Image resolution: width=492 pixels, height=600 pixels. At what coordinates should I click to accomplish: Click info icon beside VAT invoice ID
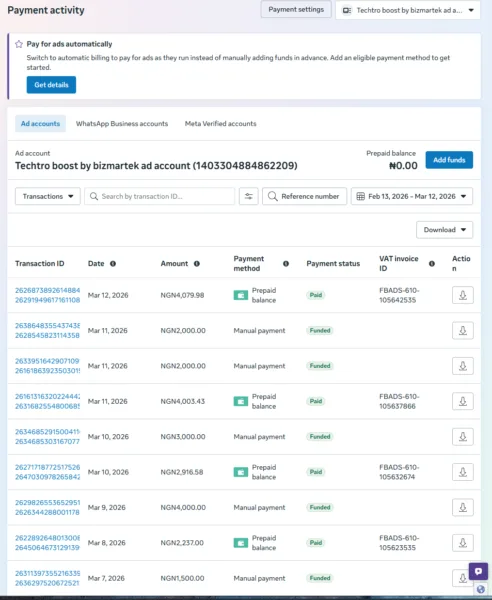tap(432, 264)
